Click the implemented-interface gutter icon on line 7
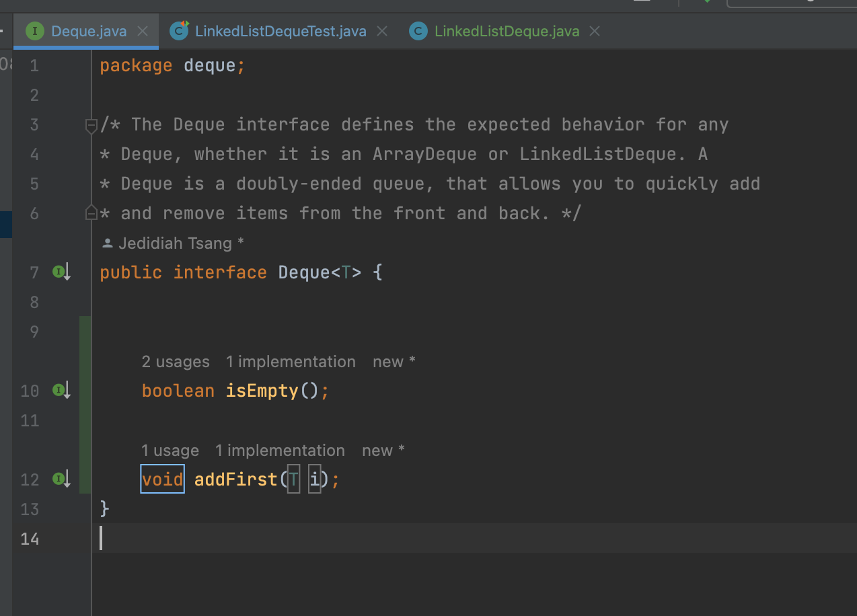The width and height of the screenshot is (857, 616). tap(61, 272)
